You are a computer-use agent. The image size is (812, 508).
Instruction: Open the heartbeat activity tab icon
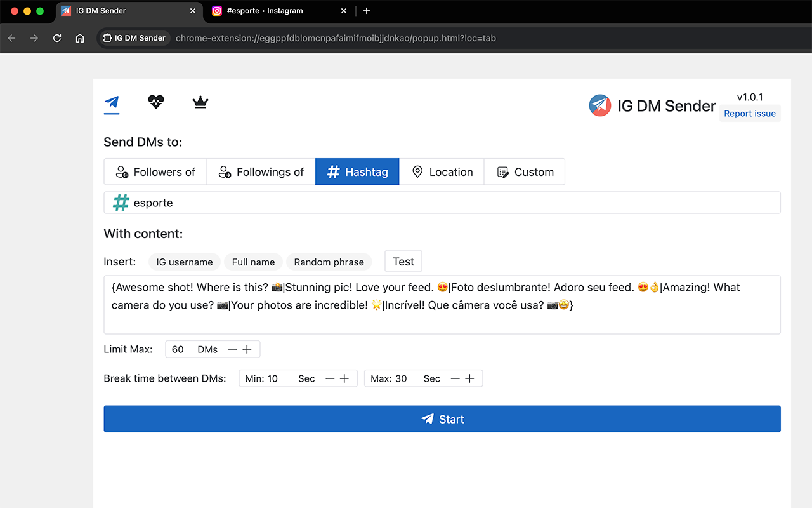[156, 102]
